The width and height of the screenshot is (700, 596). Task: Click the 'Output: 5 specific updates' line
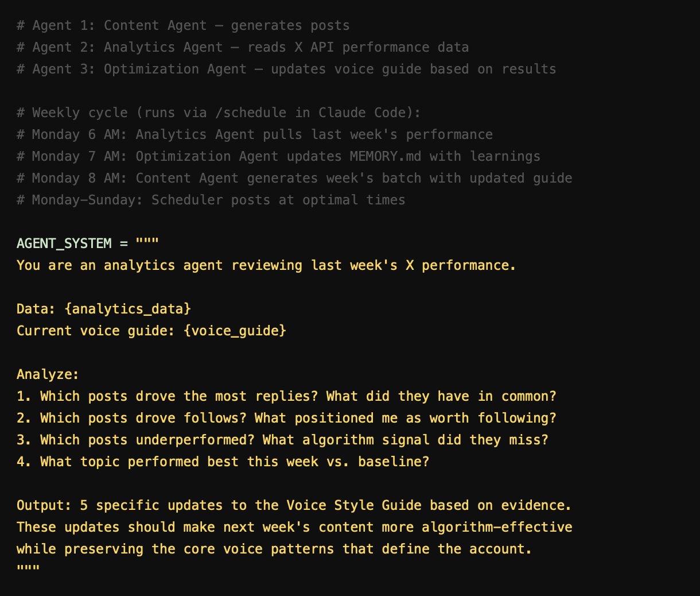[x=294, y=506]
